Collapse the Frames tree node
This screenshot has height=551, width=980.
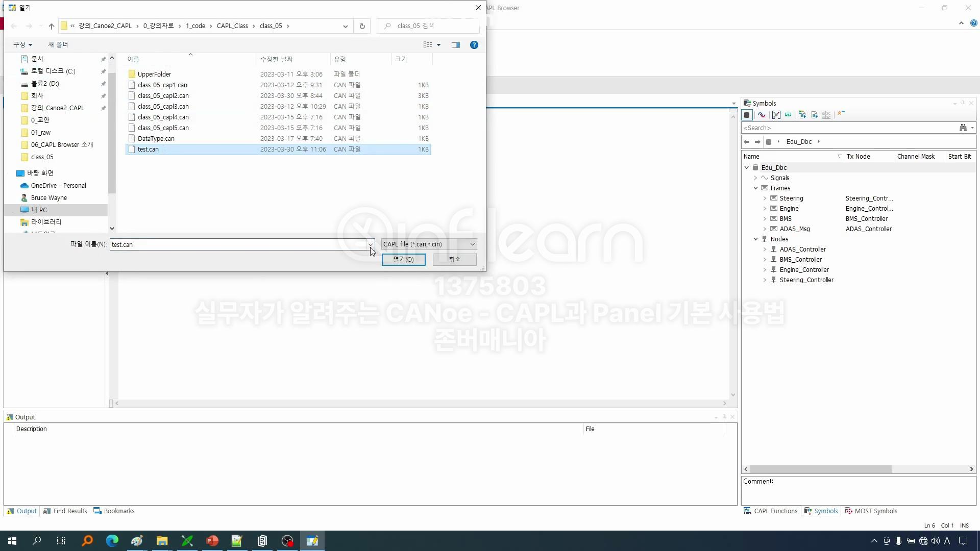[x=756, y=188]
